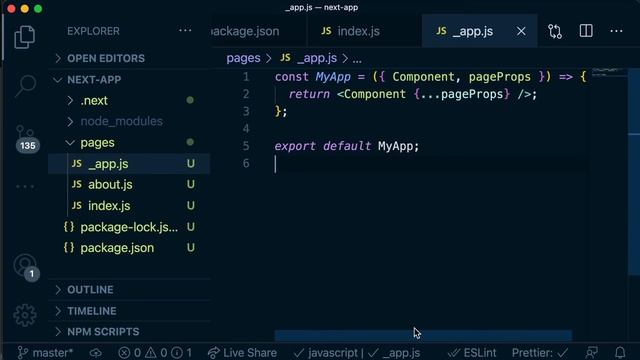This screenshot has height=360, width=640.
Task: Click the Synchronize Changes cloud icon
Action: click(96, 353)
